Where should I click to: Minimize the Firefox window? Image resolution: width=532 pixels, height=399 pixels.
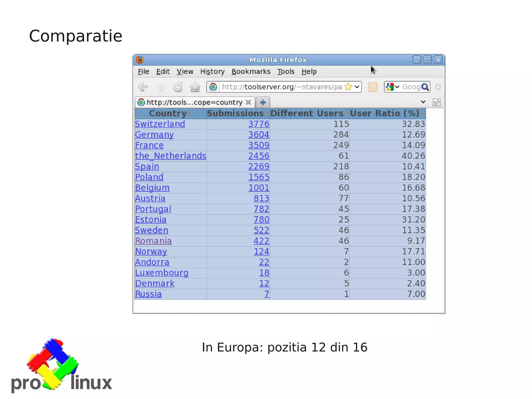point(417,60)
